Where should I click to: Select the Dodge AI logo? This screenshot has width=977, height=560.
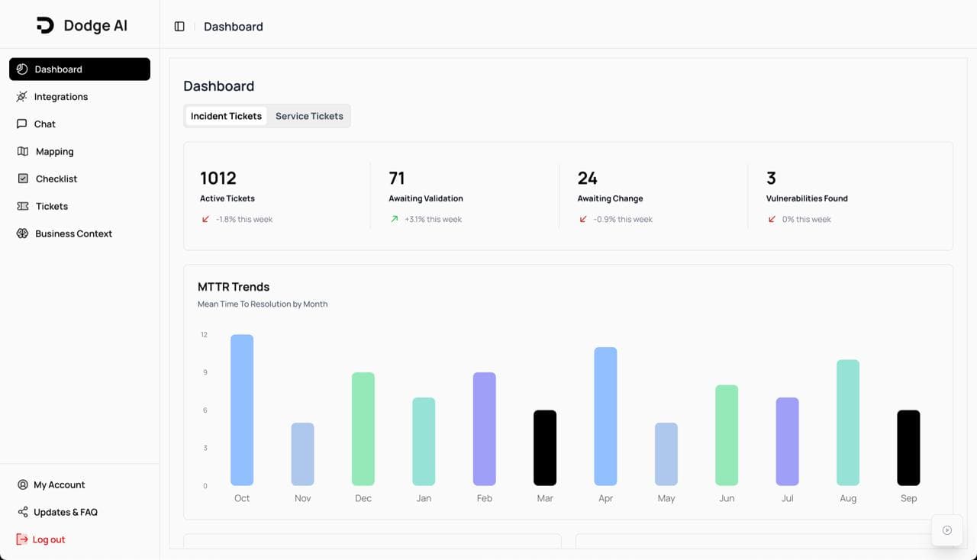[x=80, y=24]
